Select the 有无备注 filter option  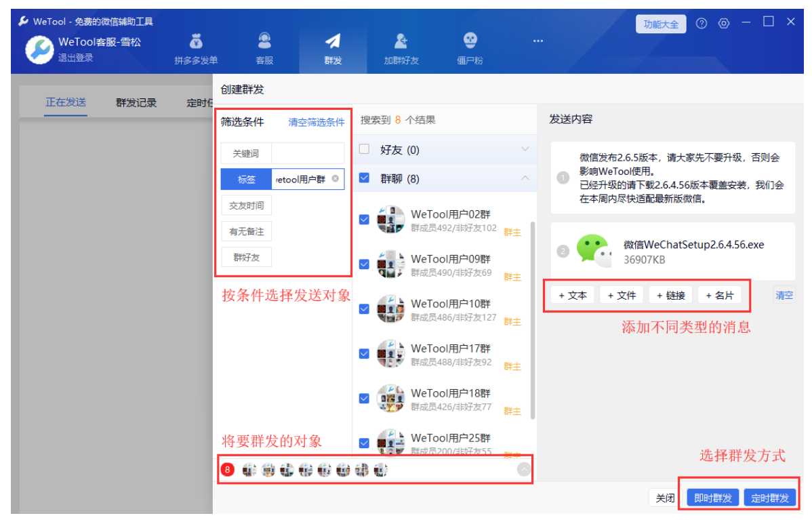(x=246, y=231)
